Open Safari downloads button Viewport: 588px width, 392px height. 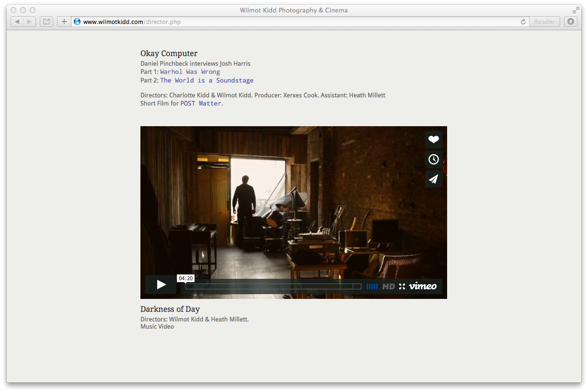570,22
